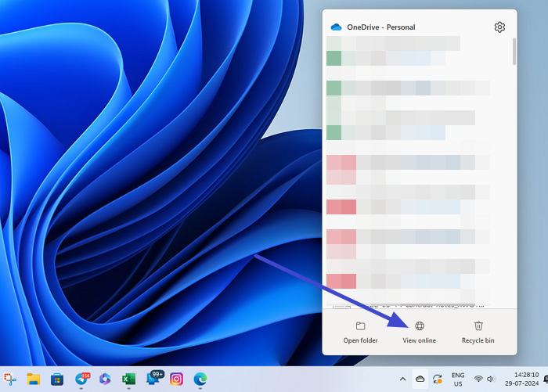Screen dimensions: 548x392
Task: Open ENG US language switcher
Action: tap(458, 379)
